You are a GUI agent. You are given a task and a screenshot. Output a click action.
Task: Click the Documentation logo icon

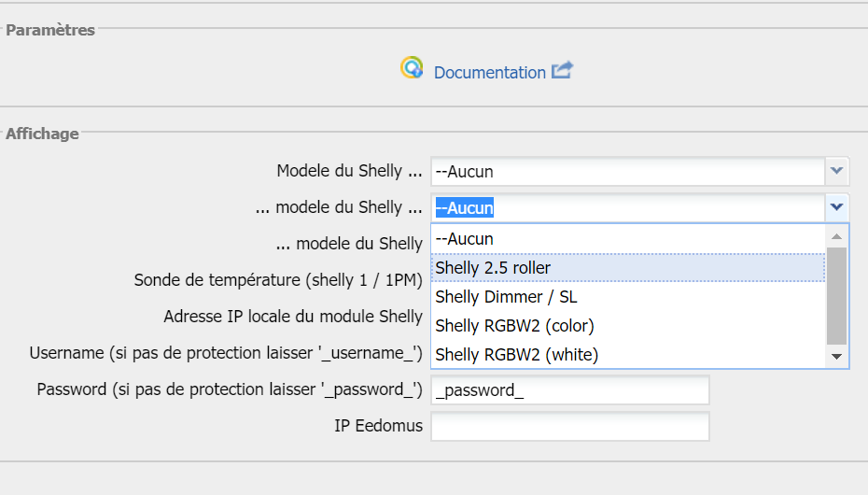coord(412,67)
